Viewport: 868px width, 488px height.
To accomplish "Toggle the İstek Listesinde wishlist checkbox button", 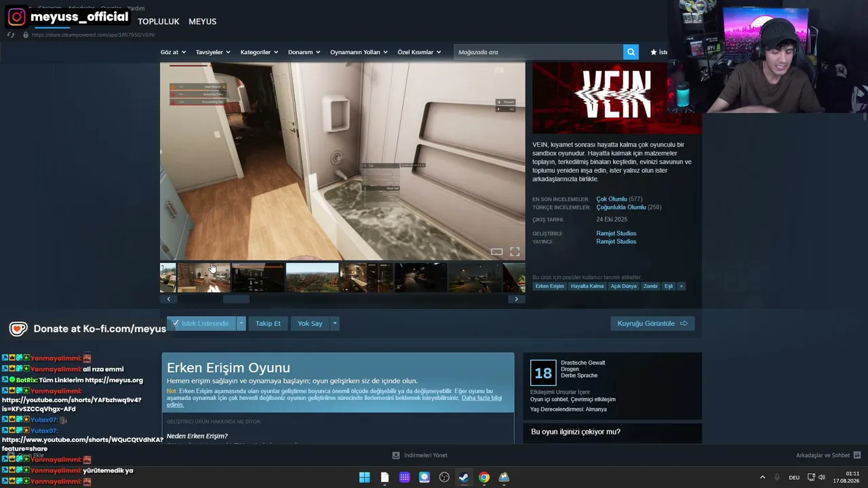I will coord(201,323).
